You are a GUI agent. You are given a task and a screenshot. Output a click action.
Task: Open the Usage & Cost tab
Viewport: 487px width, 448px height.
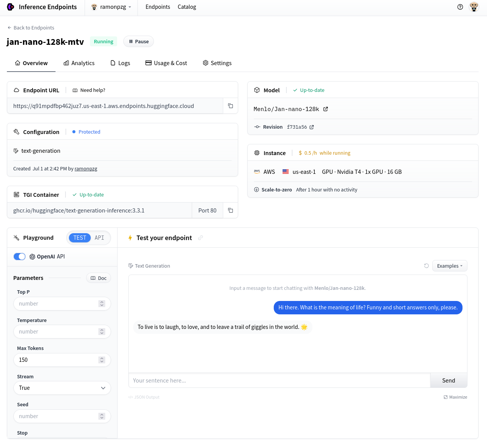[x=166, y=63]
